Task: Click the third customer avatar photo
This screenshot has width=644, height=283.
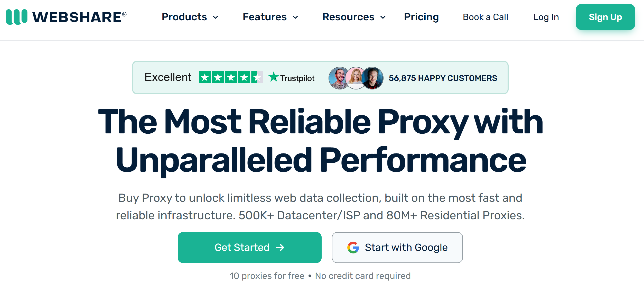Action: pos(372,78)
